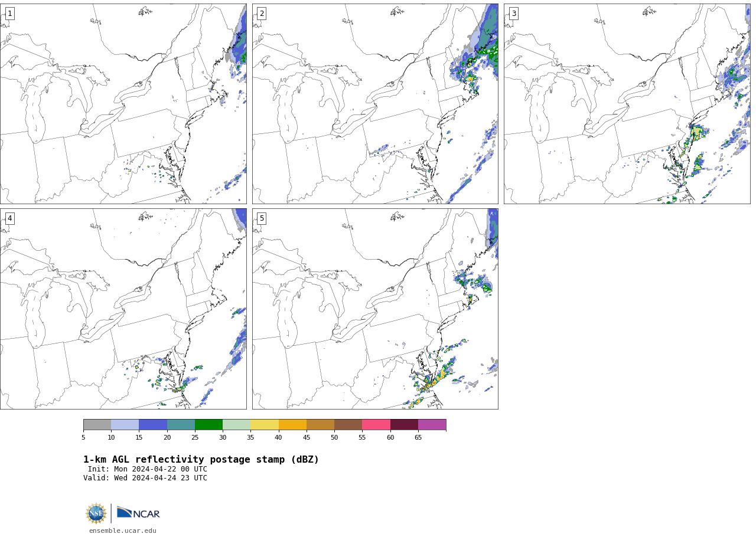This screenshot has width=756, height=537.
Task: Click the NSF logo icon
Action: tap(96, 513)
